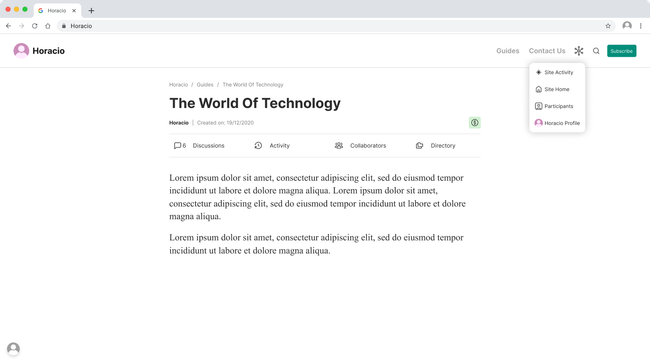Open the Guides navigation link
The image size is (650, 362).
pos(507,51)
